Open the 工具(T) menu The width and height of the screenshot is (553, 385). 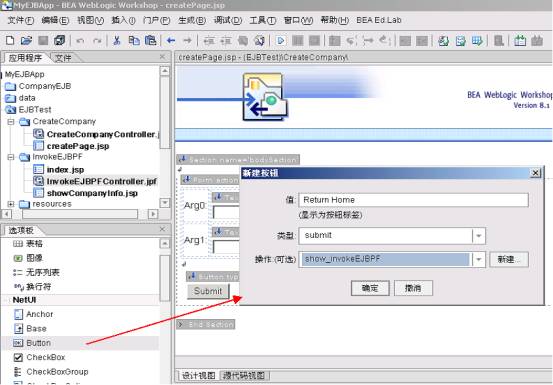coord(263,20)
